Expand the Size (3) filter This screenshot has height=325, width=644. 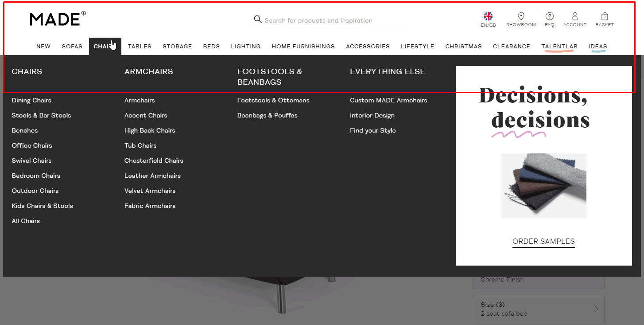click(538, 309)
